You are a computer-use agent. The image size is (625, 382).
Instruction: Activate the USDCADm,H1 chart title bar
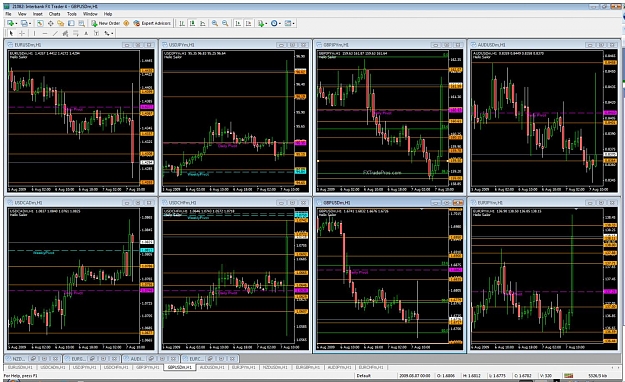coord(80,203)
